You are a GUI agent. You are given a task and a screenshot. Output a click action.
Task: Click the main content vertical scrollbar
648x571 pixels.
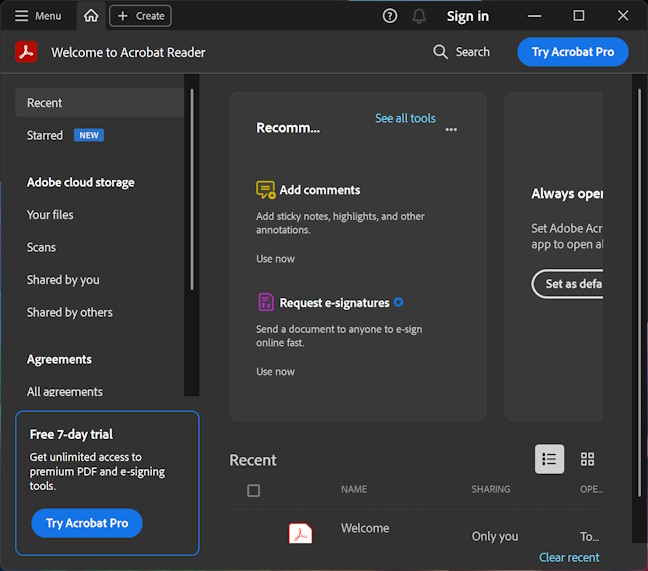pyautogui.click(x=639, y=293)
